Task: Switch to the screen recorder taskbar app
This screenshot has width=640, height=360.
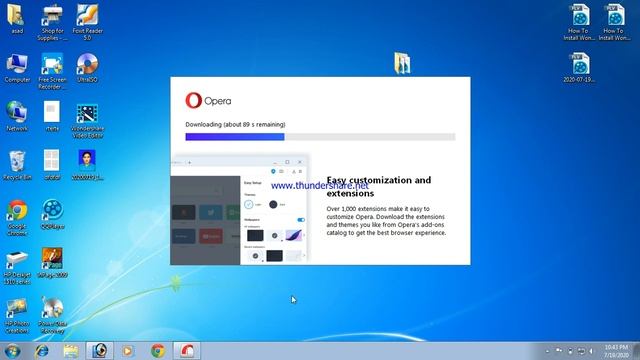Action: tap(100, 351)
